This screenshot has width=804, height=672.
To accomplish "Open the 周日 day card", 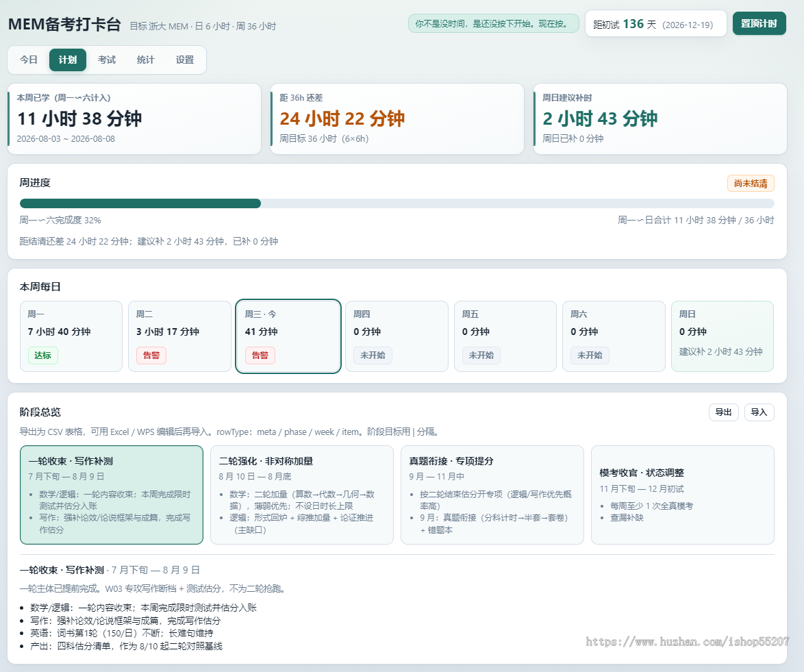I will (723, 336).
